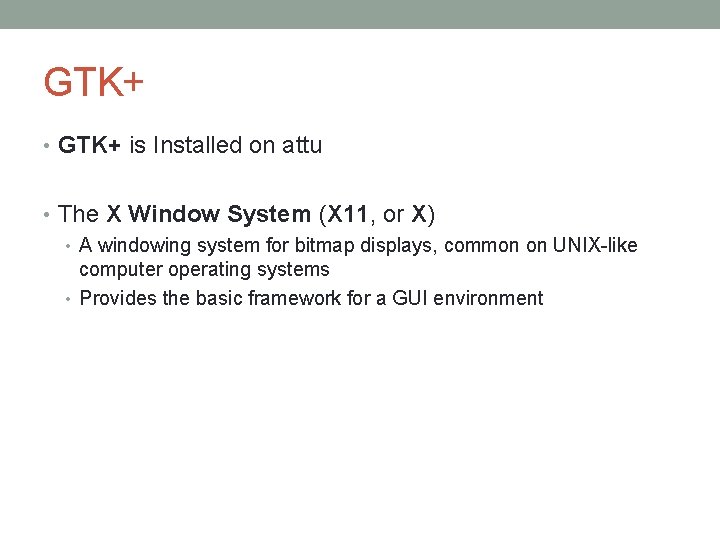Click the word 'The' in second bullet

(78, 214)
